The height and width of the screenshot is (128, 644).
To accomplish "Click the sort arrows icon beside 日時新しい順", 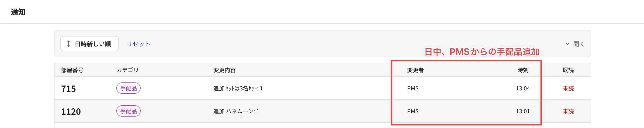I will (68, 44).
